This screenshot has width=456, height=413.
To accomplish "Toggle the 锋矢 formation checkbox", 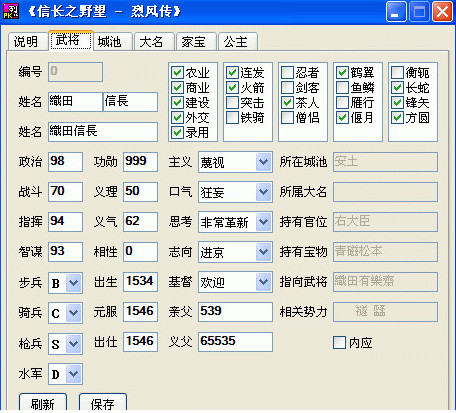I will [x=397, y=102].
